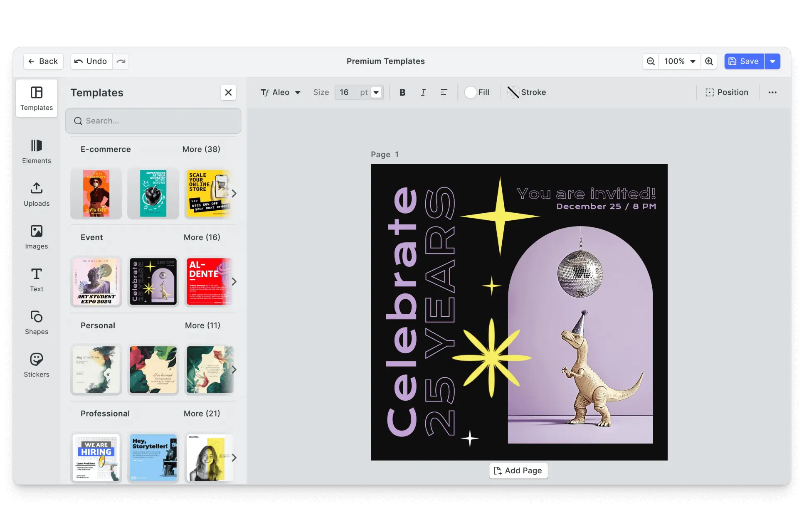
Task: Select the Art Student Expo 2024 template
Action: (x=96, y=282)
